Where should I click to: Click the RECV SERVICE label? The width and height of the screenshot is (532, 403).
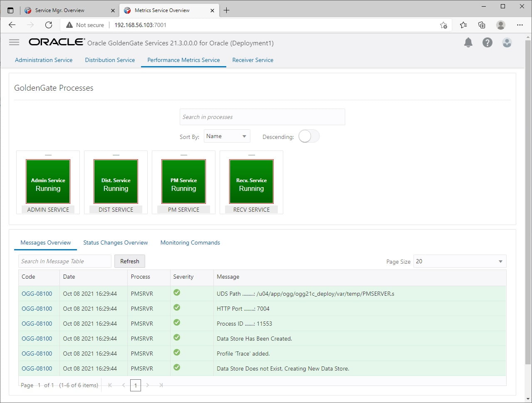click(252, 210)
